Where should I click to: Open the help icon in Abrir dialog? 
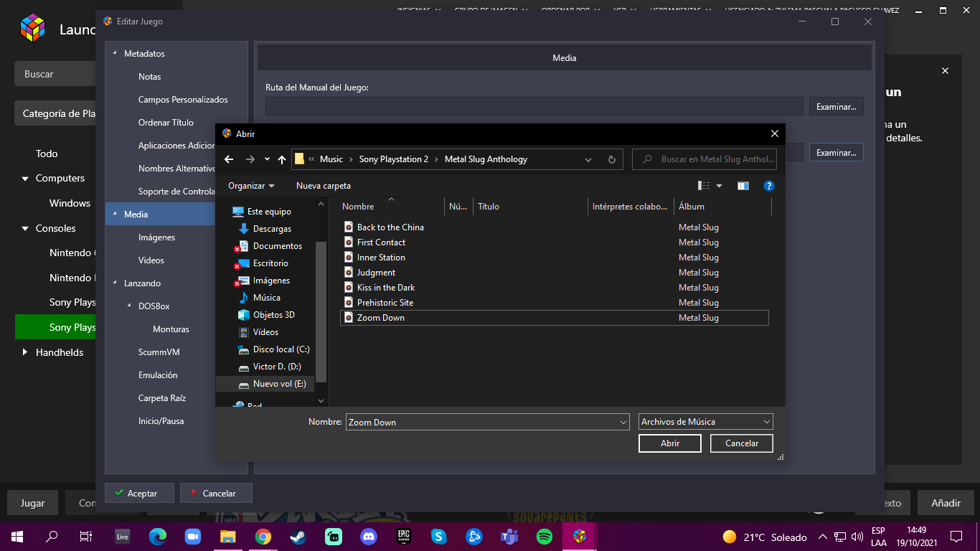tap(769, 186)
